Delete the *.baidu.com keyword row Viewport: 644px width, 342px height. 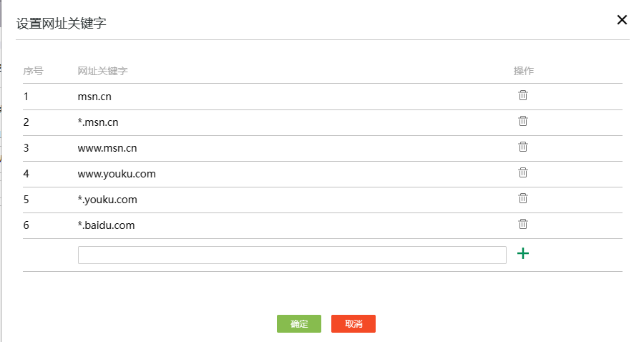(523, 224)
